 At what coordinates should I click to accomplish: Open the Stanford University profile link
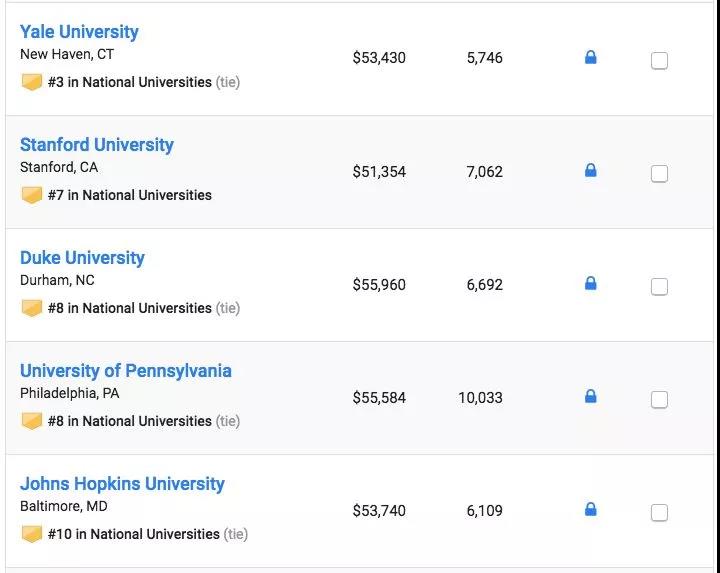point(96,145)
